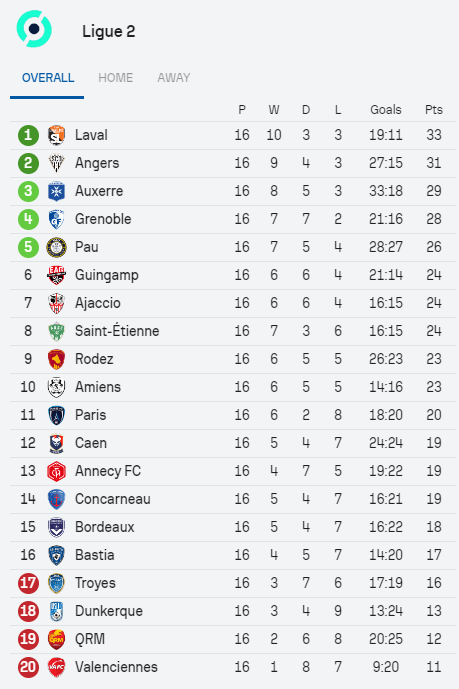Screen dimensions: 459x689
Task: Open the Saint-Étienne green crest
Action: click(x=56, y=331)
